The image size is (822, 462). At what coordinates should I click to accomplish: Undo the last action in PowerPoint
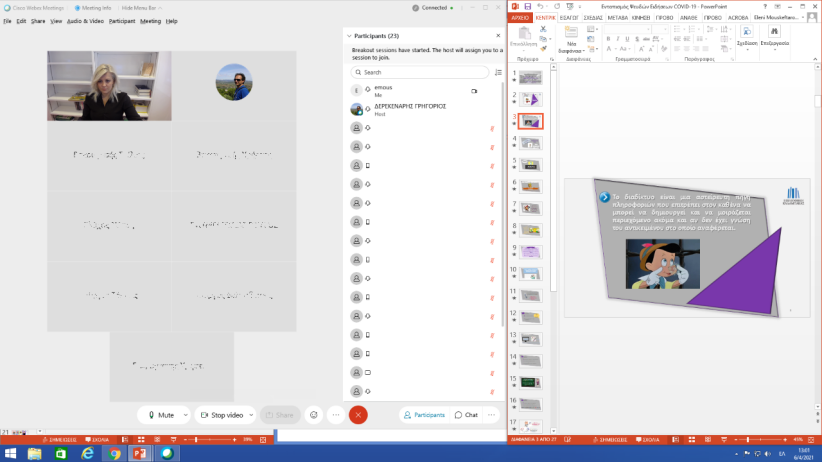click(x=540, y=7)
